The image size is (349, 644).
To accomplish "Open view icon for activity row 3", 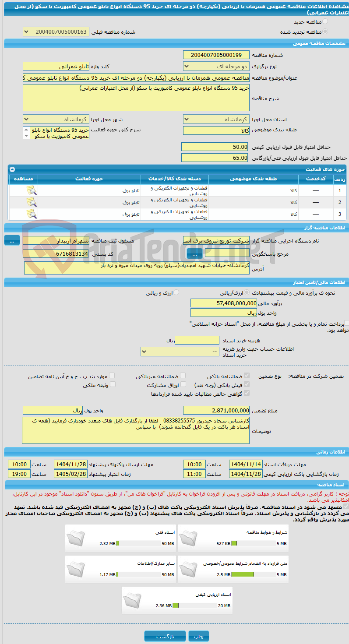I will tap(31, 214).
